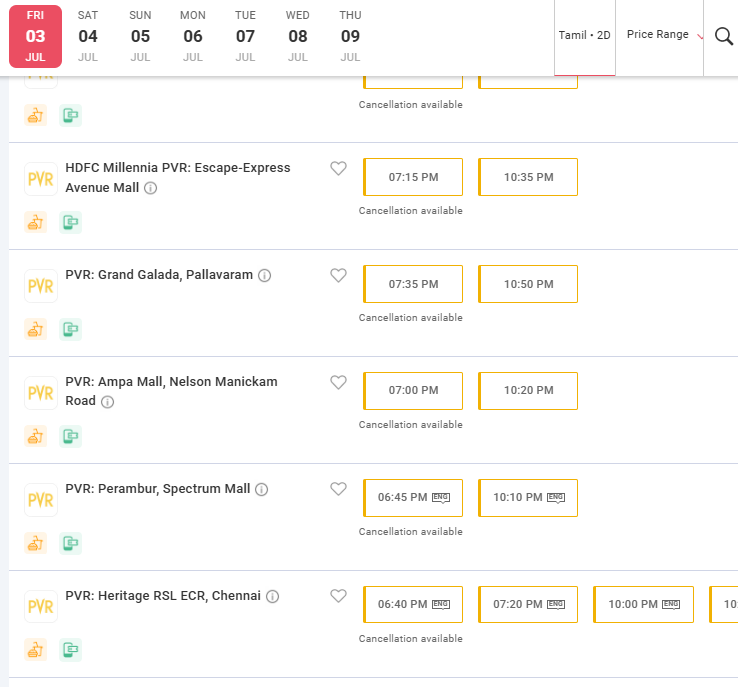Click food & beverage icon under Escape-Express Avenue Mall

(x=36, y=222)
